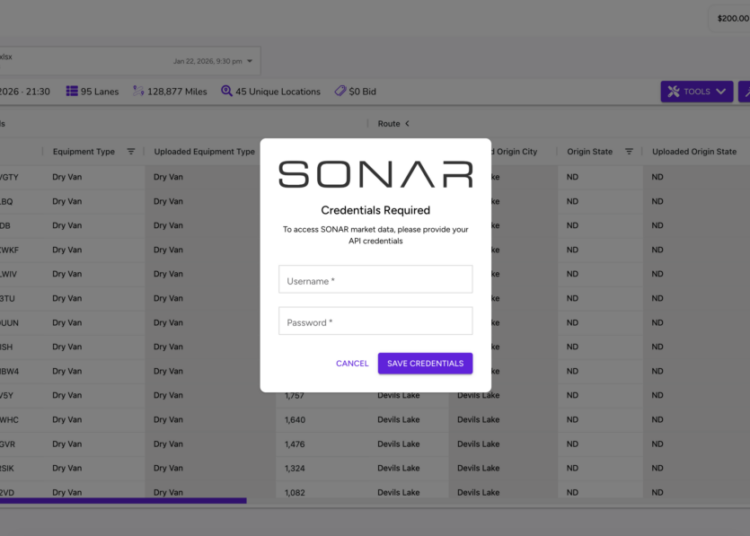Click the Bid tag icon
The width and height of the screenshot is (750, 536).
coord(340,91)
